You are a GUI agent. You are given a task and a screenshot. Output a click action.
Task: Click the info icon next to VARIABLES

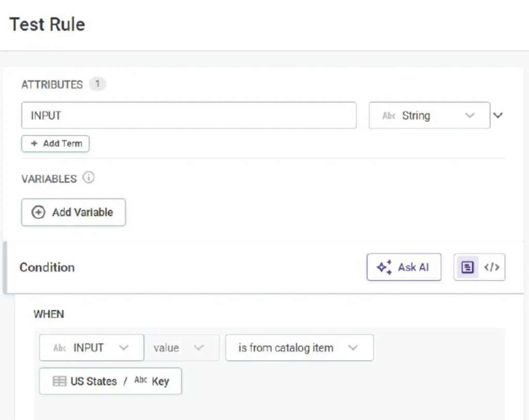coord(89,178)
